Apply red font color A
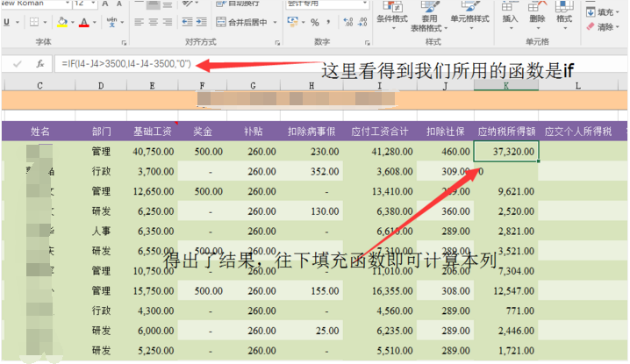630x364 pixels. coord(83,22)
